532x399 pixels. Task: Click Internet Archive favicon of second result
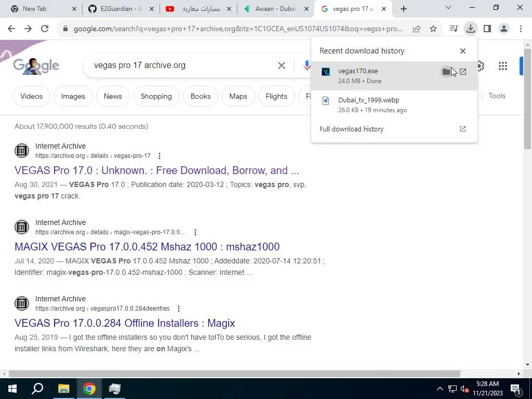coord(22,227)
